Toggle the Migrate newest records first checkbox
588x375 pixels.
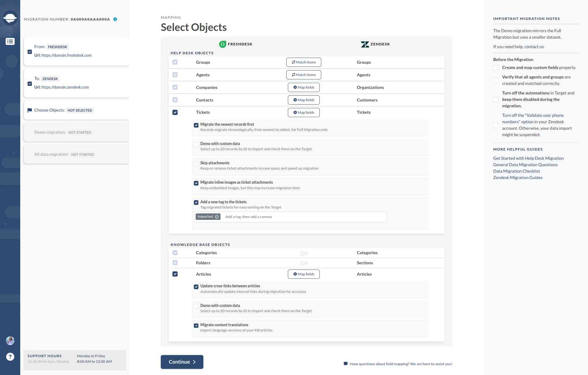coord(196,124)
